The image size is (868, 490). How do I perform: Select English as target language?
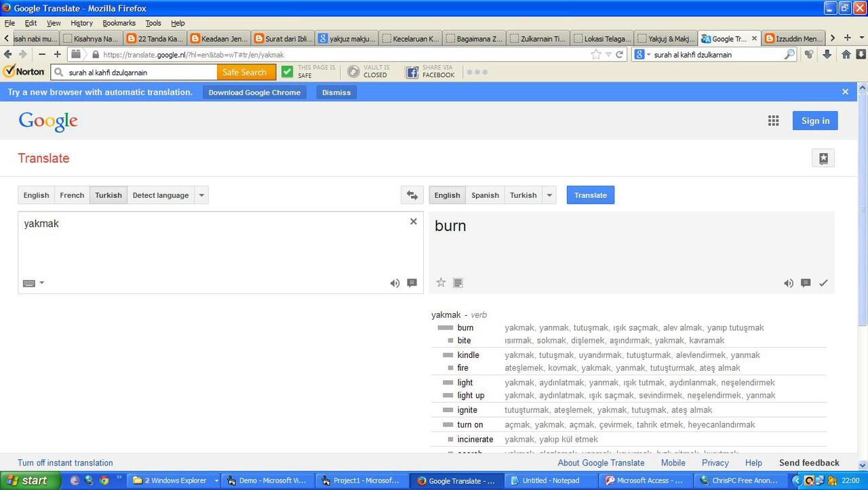[448, 195]
